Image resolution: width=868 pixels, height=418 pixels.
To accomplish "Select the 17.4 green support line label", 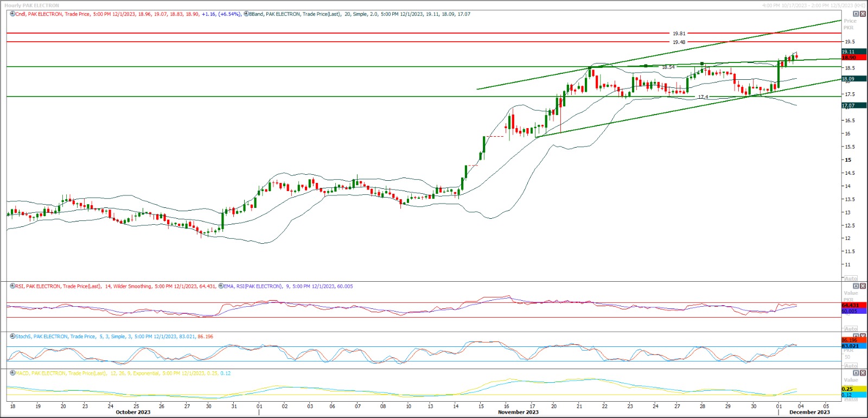I will coord(703,97).
